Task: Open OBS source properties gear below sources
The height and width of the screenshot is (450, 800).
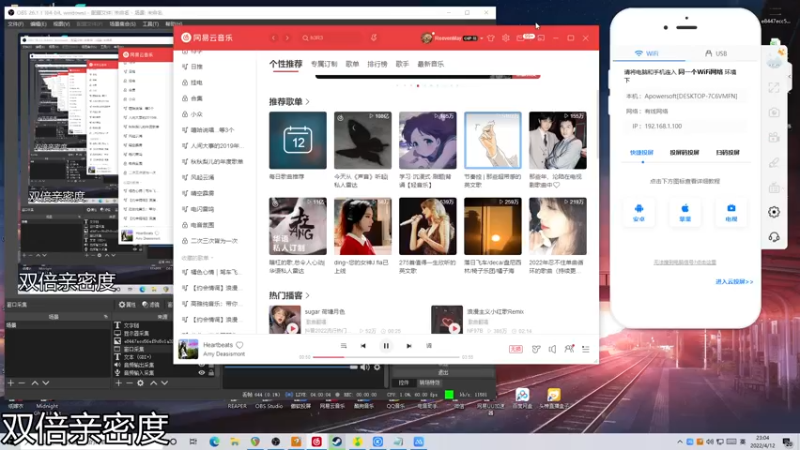Action: [140, 383]
